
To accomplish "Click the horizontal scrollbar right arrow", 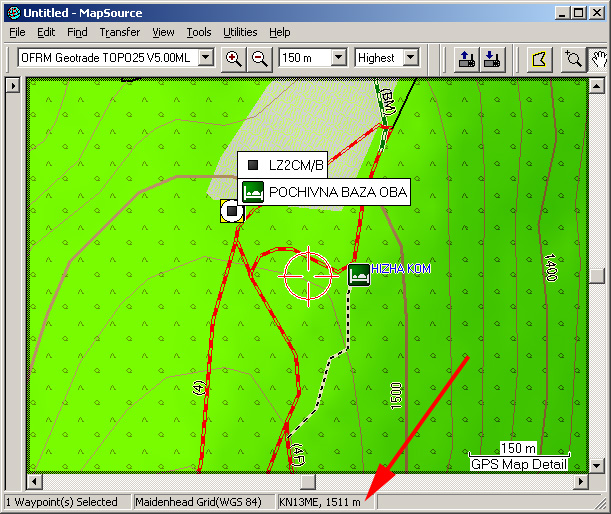I will (581, 482).
